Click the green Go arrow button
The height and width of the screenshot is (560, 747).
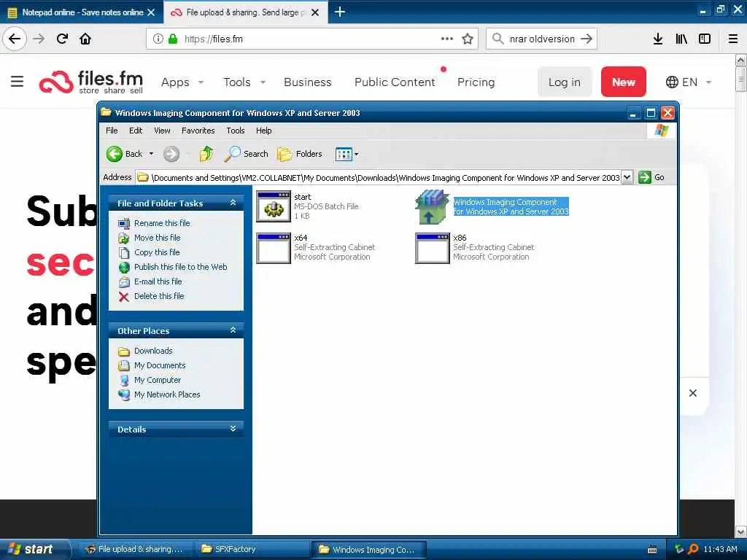[645, 177]
